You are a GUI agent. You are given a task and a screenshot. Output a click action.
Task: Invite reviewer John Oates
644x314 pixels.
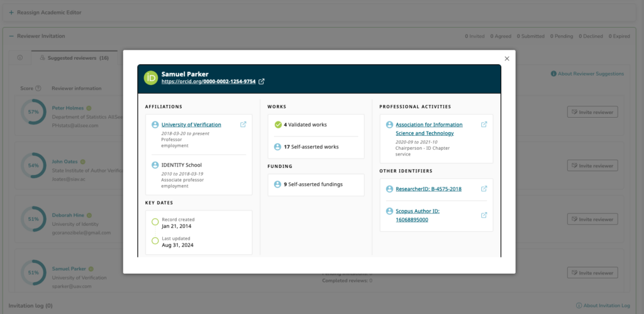click(592, 165)
